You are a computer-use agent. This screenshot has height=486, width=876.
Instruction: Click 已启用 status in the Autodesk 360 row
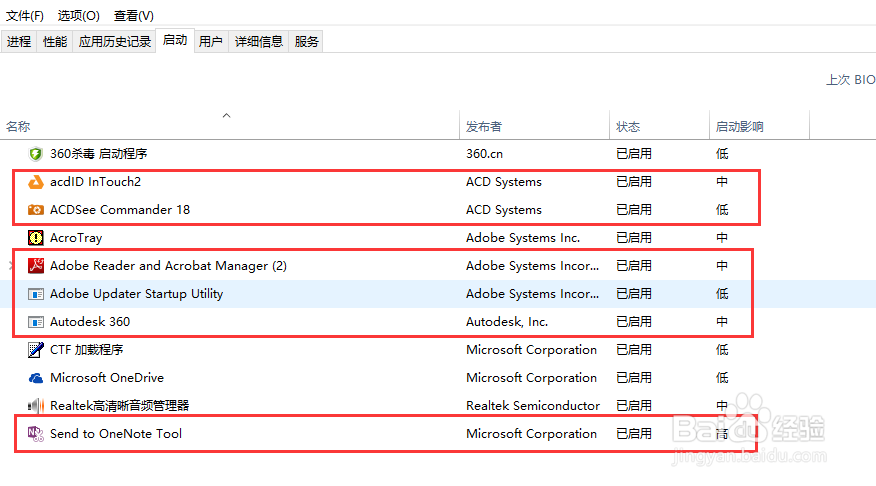click(634, 322)
